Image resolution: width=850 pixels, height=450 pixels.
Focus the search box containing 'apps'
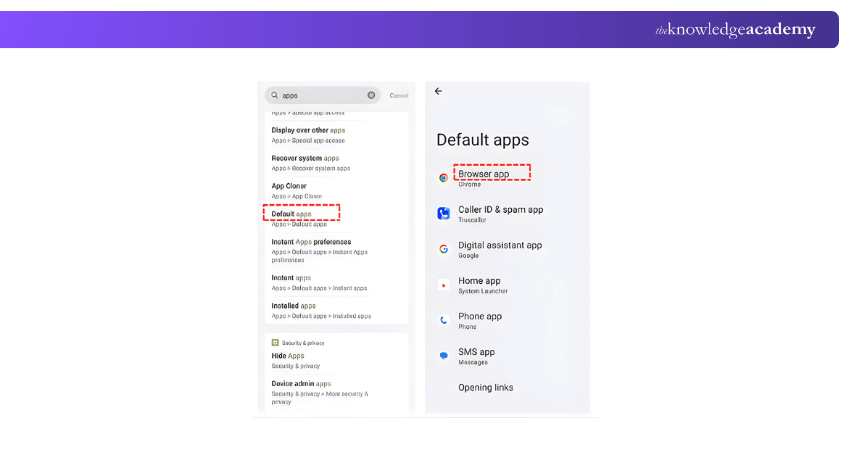[x=323, y=95]
